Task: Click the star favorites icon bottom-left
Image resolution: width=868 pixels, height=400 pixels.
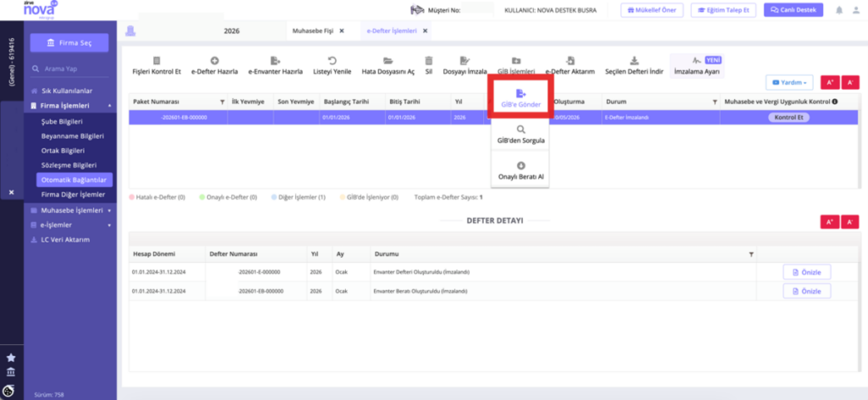Action: coord(11,358)
